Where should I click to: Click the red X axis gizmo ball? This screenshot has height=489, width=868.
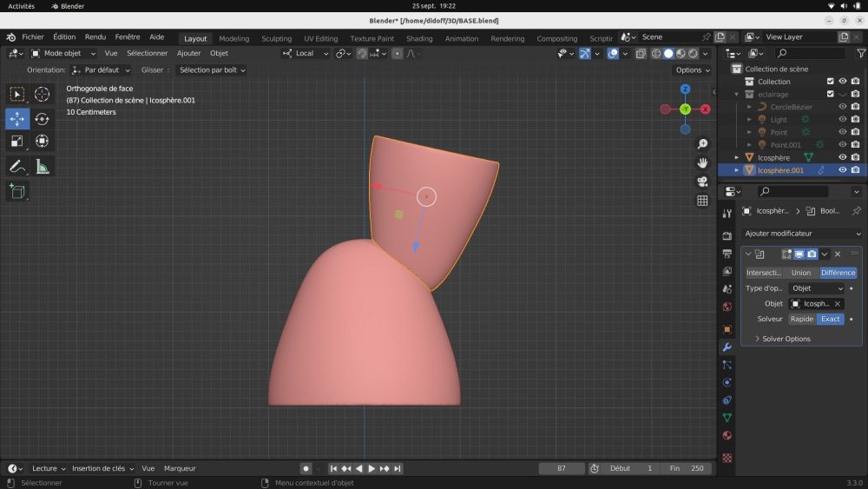tap(705, 109)
